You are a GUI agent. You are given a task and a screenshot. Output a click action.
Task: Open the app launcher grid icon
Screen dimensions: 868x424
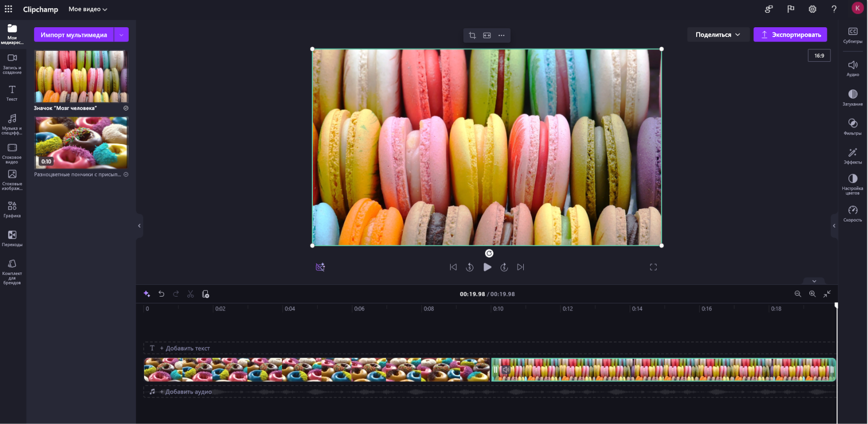point(8,9)
